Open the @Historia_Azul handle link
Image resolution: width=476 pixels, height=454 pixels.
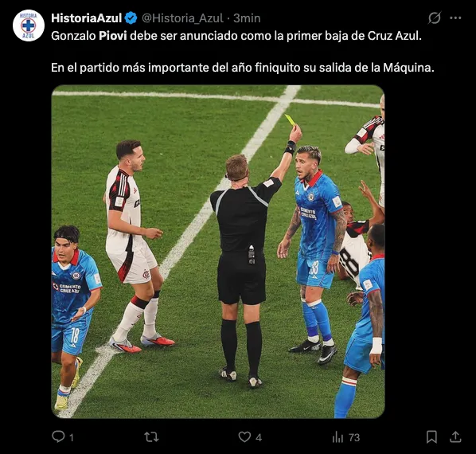[x=183, y=18]
